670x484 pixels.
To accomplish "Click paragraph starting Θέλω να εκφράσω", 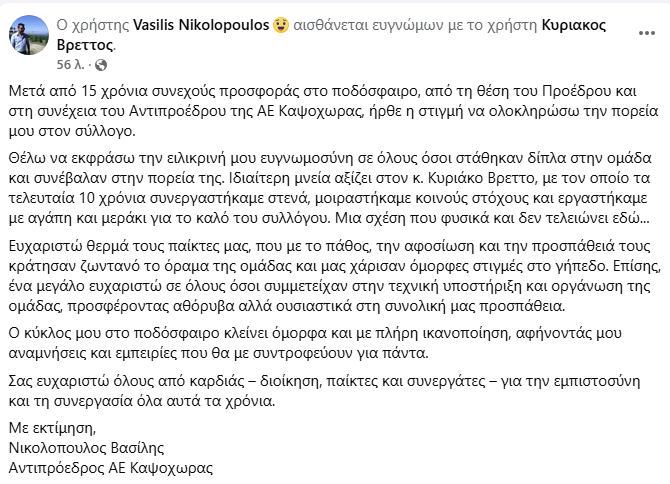I will [x=330, y=188].
